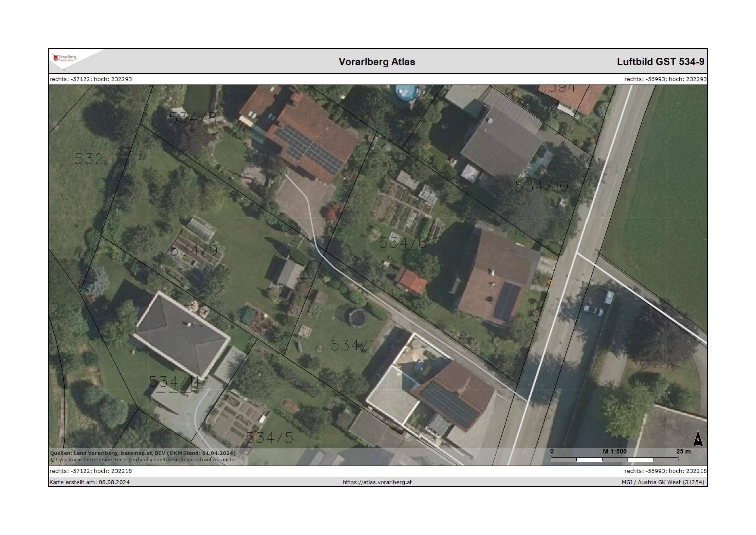
Task: Click the 'Karte erstellt am: 08.08.2024' text
Action: click(90, 482)
